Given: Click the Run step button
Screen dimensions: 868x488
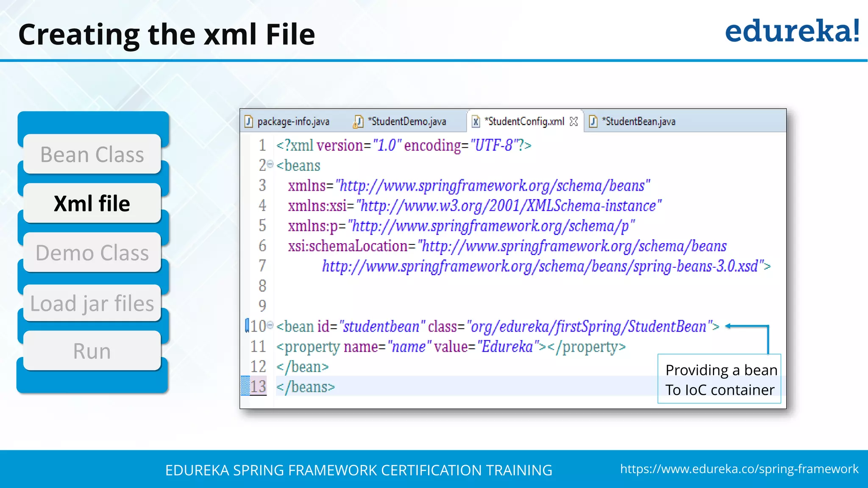Looking at the screenshot, I should (92, 351).
